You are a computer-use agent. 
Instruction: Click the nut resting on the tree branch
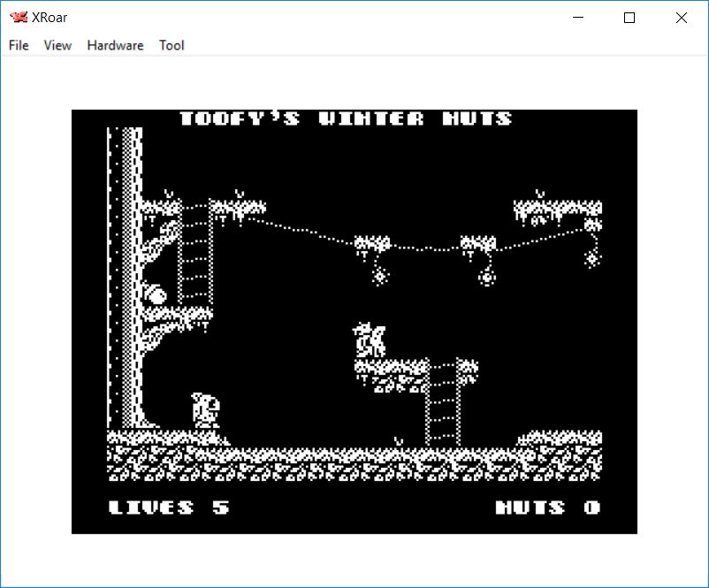click(x=156, y=294)
